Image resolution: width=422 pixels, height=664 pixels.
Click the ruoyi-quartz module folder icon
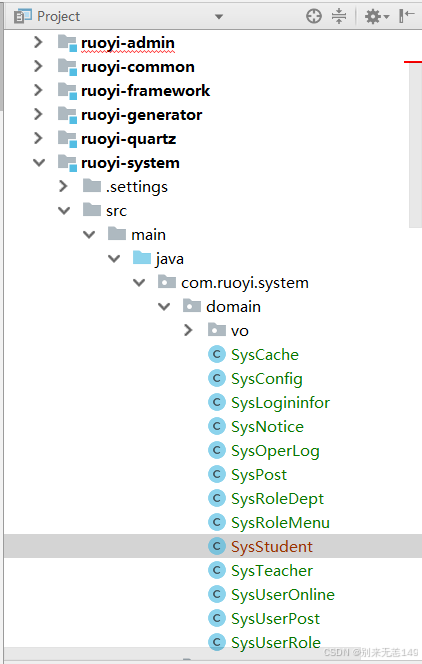67,139
